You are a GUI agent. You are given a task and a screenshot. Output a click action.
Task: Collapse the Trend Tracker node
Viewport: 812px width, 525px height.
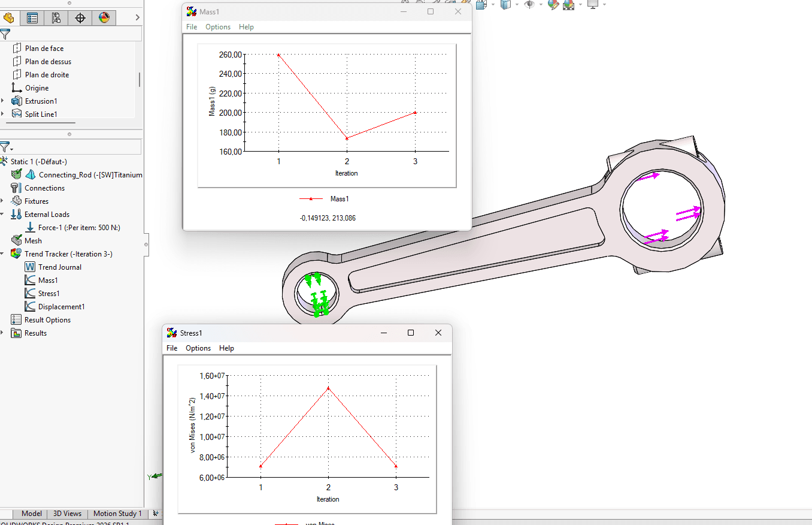(x=3, y=254)
